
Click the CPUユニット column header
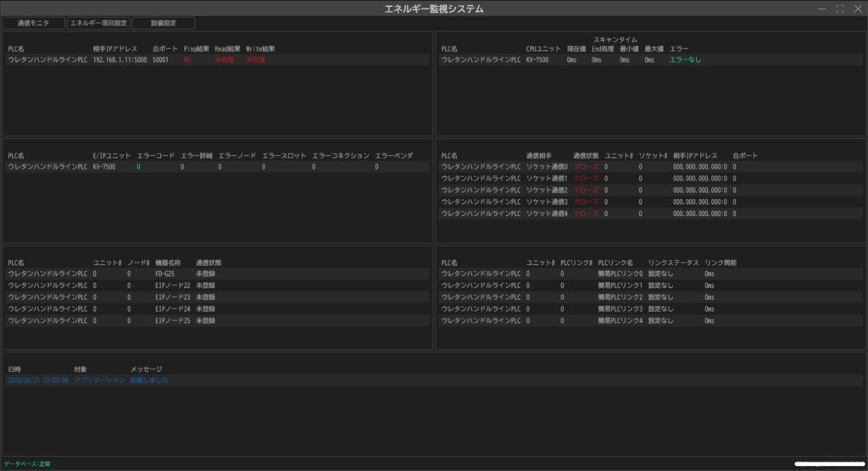point(543,48)
